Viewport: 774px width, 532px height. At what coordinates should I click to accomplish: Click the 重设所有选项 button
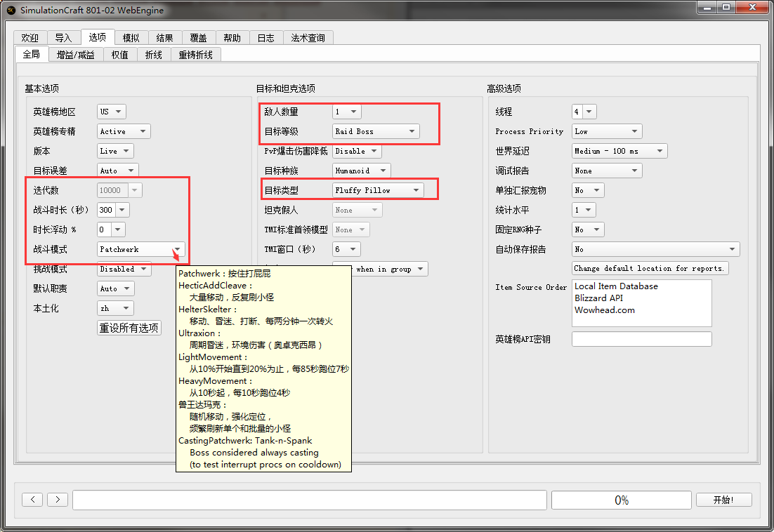click(129, 328)
